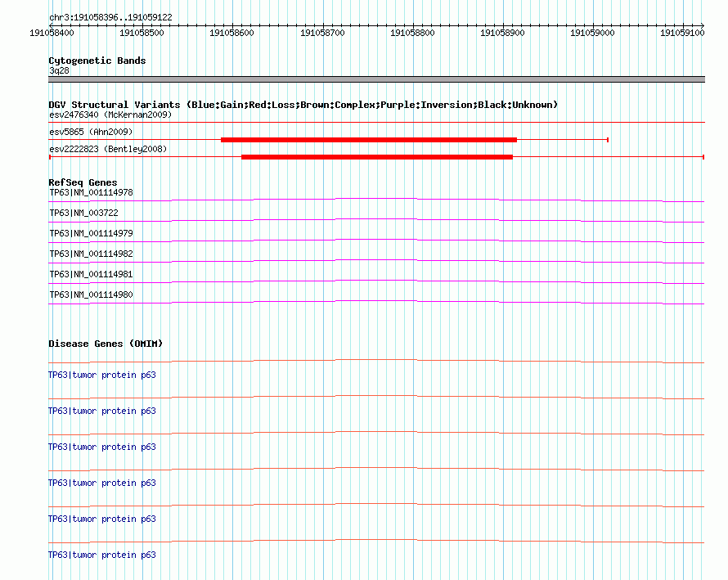Open variant esv2222823 (Bentley2008) label

coord(108,149)
